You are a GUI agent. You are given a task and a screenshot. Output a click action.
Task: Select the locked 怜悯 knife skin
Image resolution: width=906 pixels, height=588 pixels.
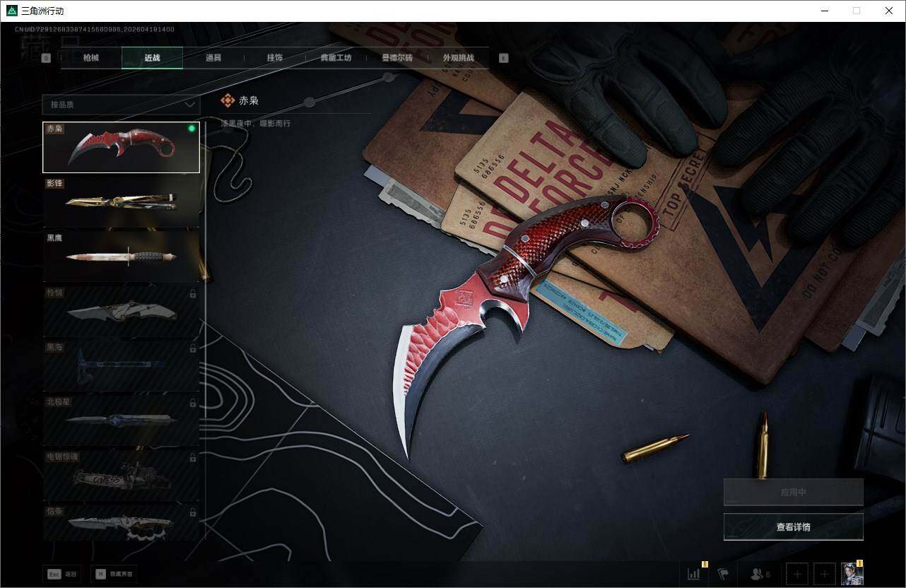(x=121, y=311)
